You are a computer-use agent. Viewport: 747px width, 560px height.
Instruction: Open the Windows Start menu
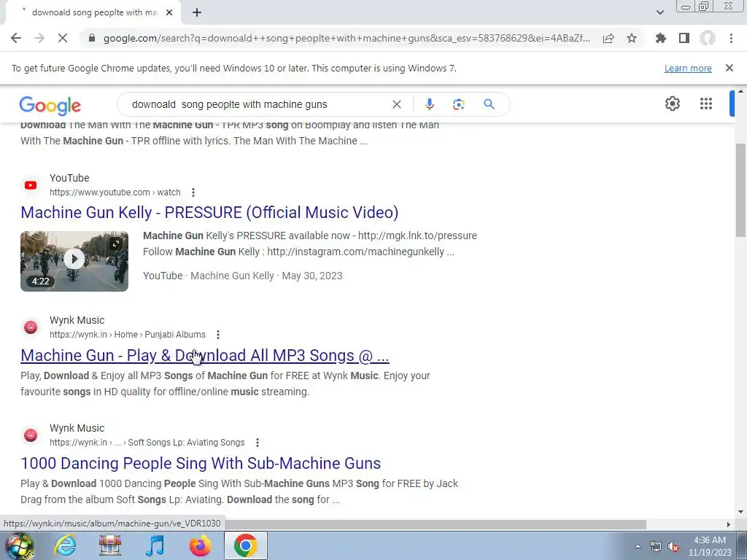(x=19, y=545)
